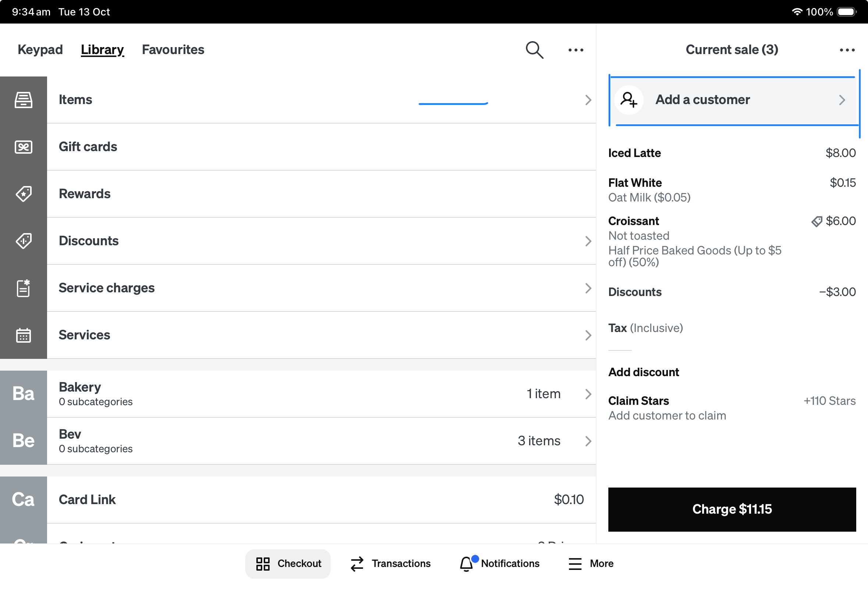Expand the Services row chevron

pos(588,335)
